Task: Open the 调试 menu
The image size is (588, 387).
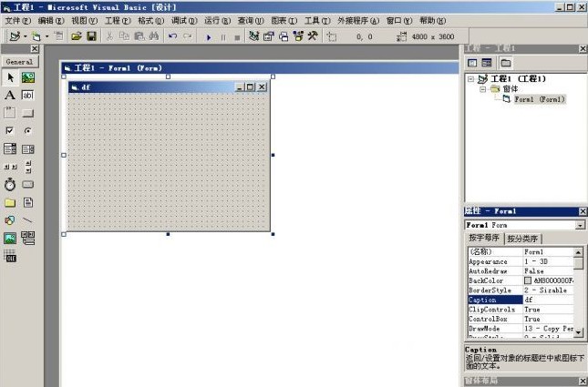Action: click(x=184, y=21)
